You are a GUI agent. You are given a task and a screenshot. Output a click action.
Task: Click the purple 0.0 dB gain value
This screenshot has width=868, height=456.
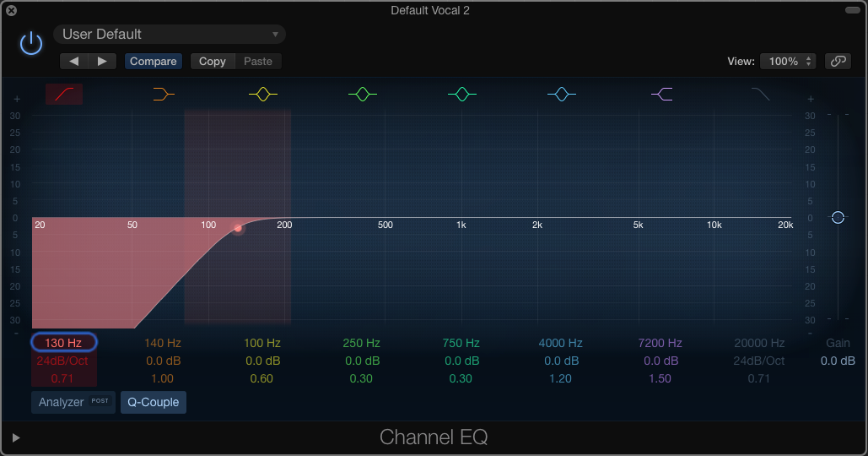pyautogui.click(x=660, y=361)
